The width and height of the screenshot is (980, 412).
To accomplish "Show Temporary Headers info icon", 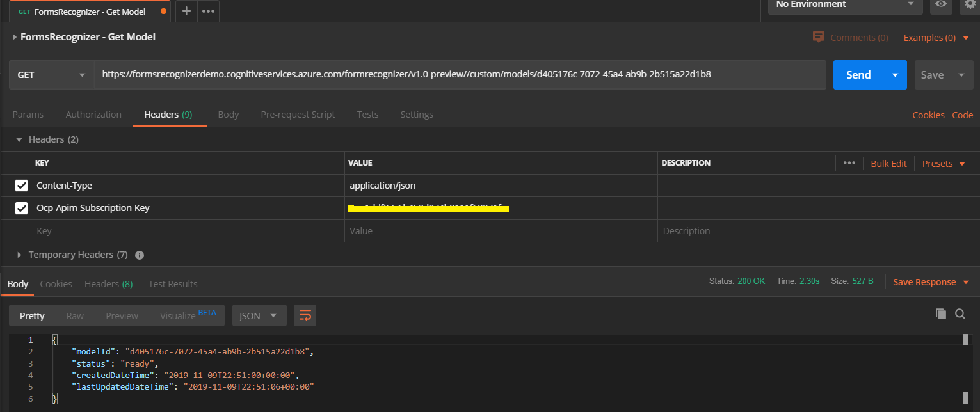I will 140,255.
